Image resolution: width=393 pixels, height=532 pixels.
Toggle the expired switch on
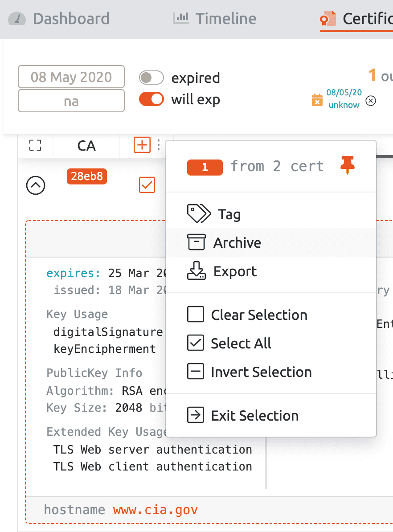[x=151, y=78]
